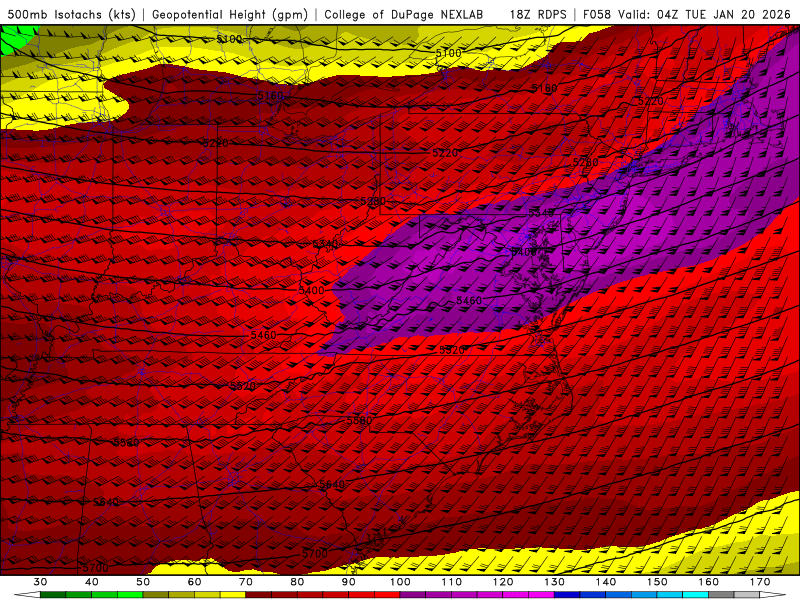The image size is (800, 600).
Task: Click the '18Z RDPS' model run label
Action: click(x=538, y=15)
